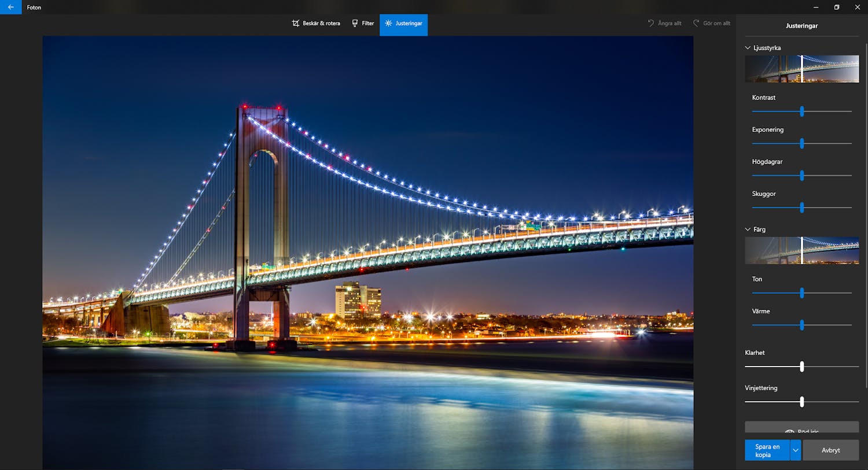Switch to the Justeringar tab
This screenshot has width=868, height=470.
point(403,23)
